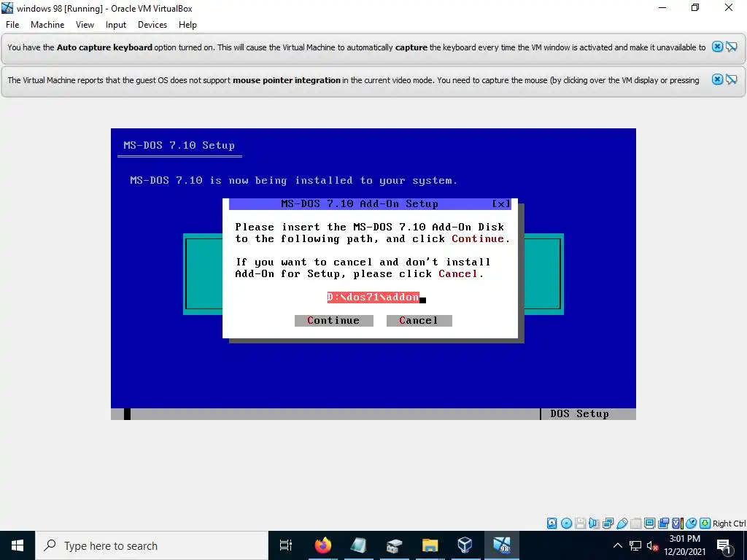The height and width of the screenshot is (560, 747).
Task: Launch Firefox from the taskbar
Action: tap(322, 545)
